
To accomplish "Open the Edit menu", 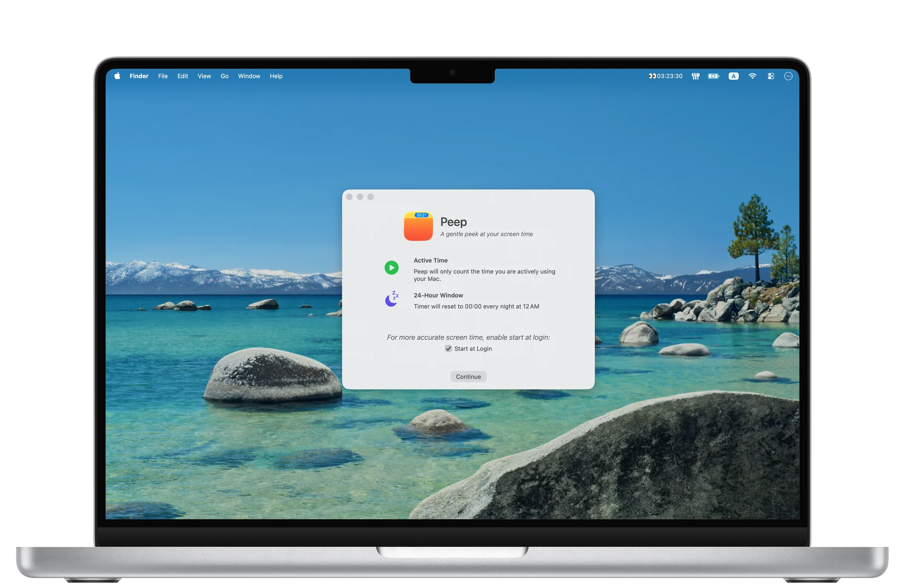I will 183,76.
